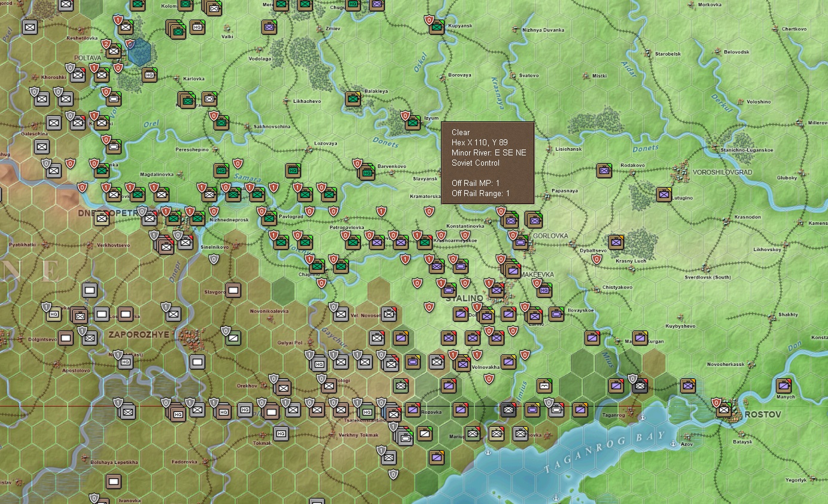Select the HQ counter northwest of Valki

tap(197, 27)
